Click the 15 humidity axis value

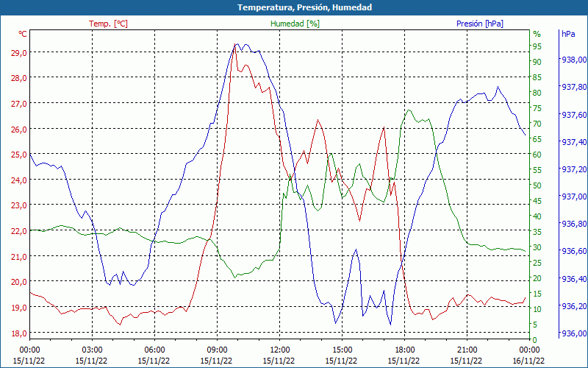[537, 294]
